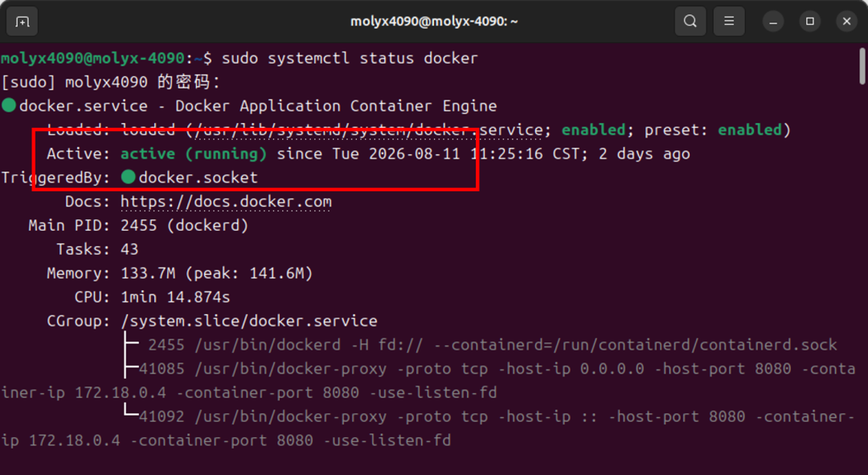The height and width of the screenshot is (475, 868).
Task: Close the terminal window
Action: pyautogui.click(x=846, y=22)
